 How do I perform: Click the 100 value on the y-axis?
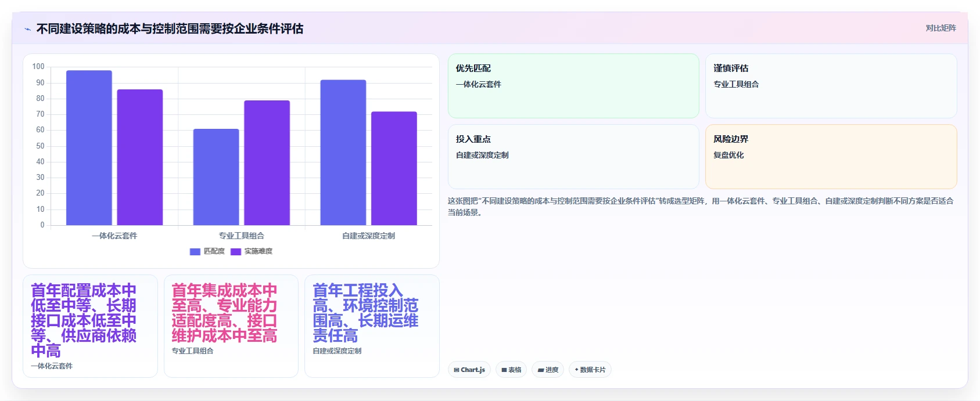(38, 67)
